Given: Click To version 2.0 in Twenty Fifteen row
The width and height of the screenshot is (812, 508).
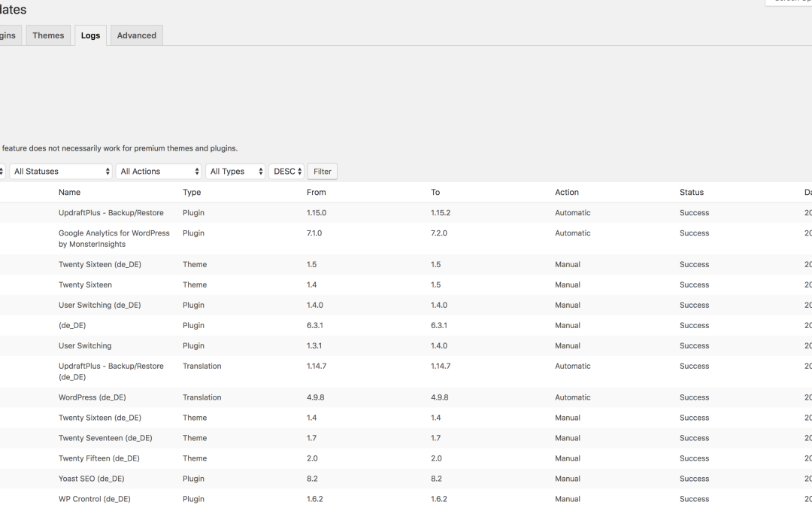Looking at the screenshot, I should pos(437,458).
